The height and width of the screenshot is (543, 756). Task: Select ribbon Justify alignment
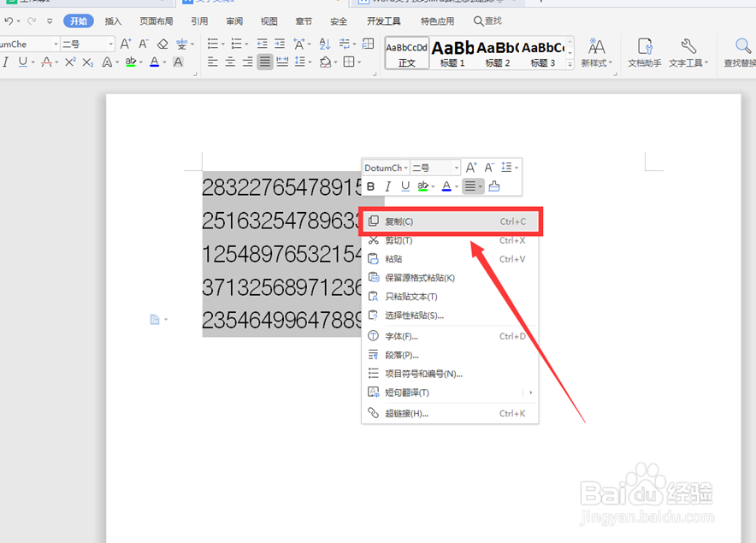(x=265, y=62)
